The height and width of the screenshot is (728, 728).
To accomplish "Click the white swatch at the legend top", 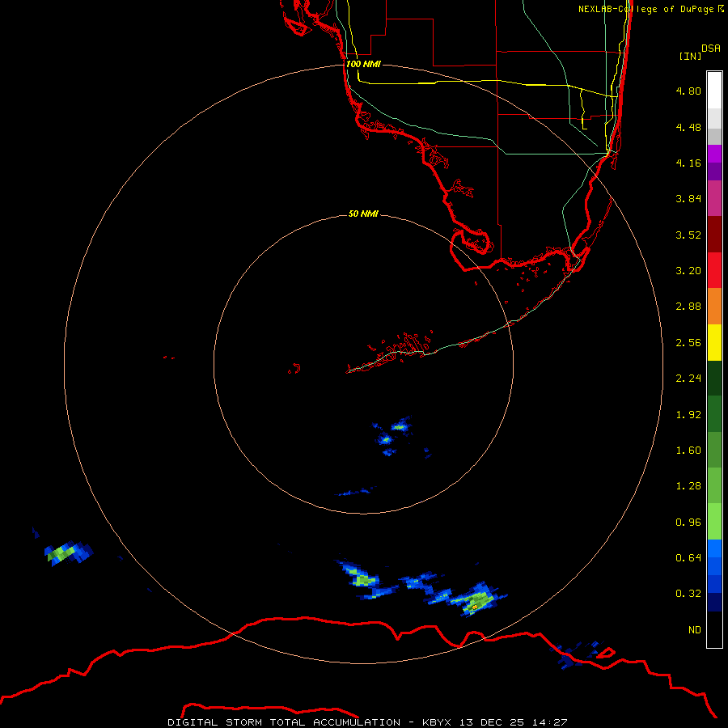I will pyautogui.click(x=714, y=91).
